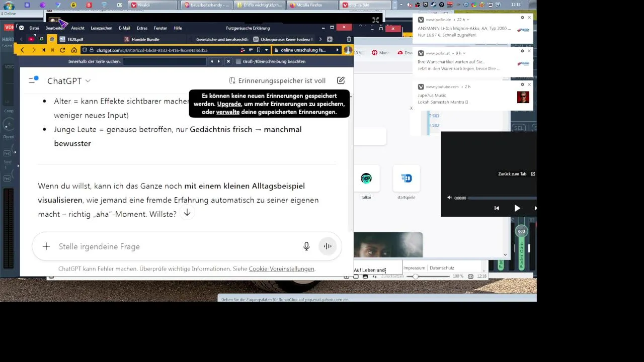Click the Stelle irgendeine Frage input
This screenshot has width=644, height=362.
pyautogui.click(x=176, y=246)
